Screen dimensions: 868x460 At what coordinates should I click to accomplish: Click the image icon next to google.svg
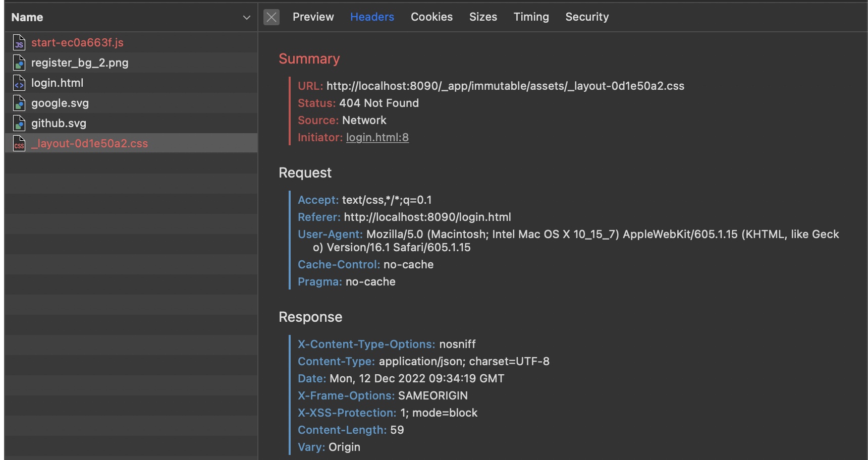tap(19, 103)
